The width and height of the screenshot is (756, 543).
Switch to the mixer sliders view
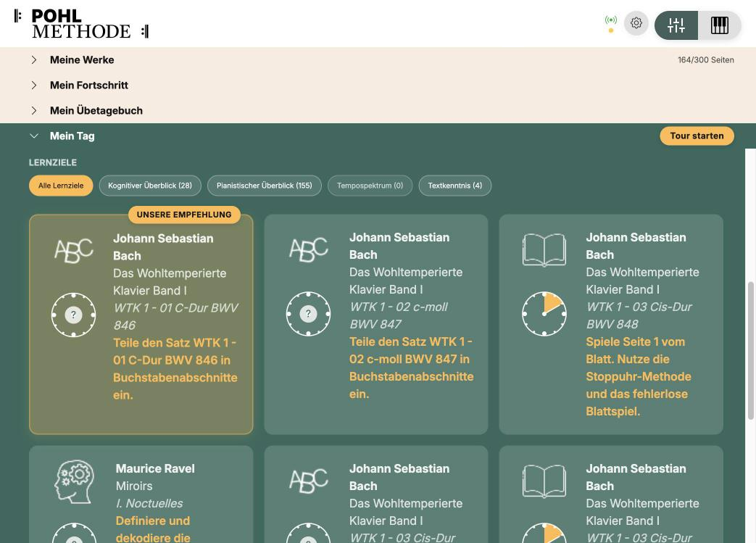pyautogui.click(x=676, y=25)
